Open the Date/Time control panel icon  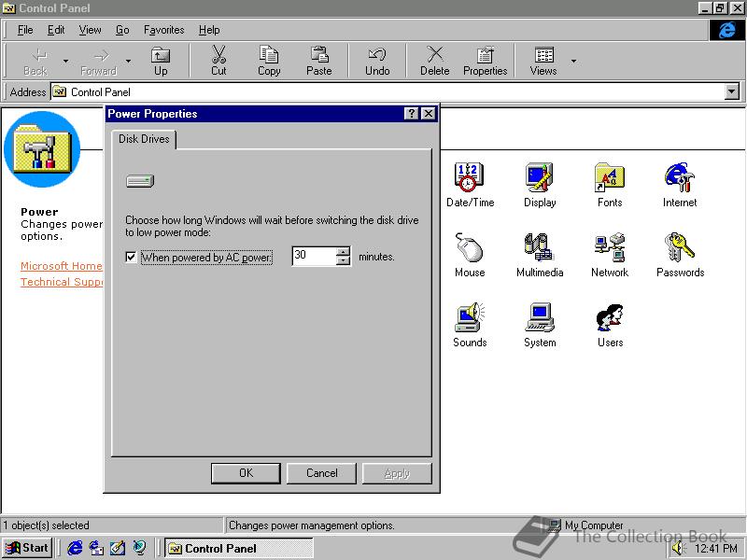(x=470, y=184)
